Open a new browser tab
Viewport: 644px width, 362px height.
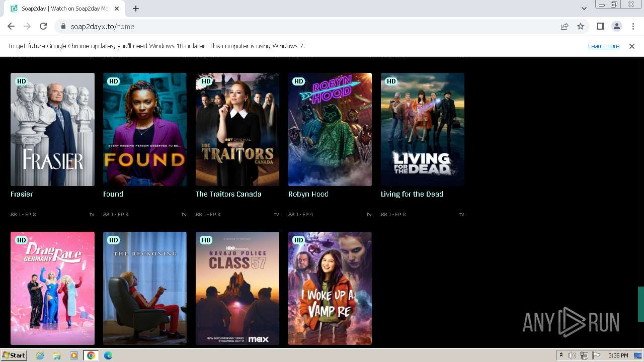136,9
